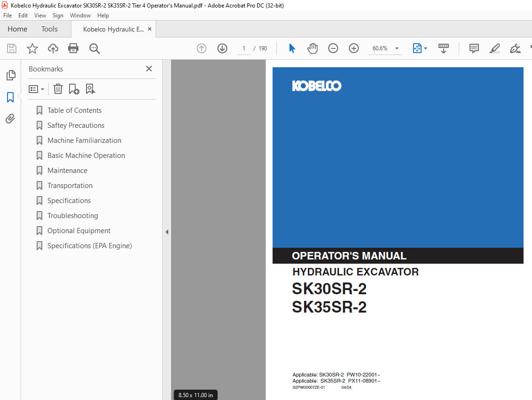This screenshot has width=532, height=400.
Task: Click the fit page view icon
Action: click(417, 48)
